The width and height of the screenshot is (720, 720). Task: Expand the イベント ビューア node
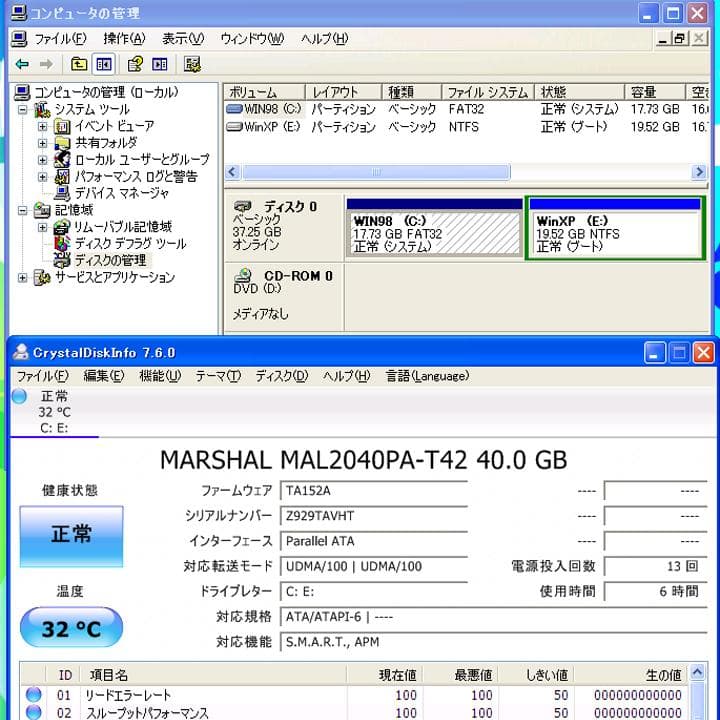tap(42, 126)
